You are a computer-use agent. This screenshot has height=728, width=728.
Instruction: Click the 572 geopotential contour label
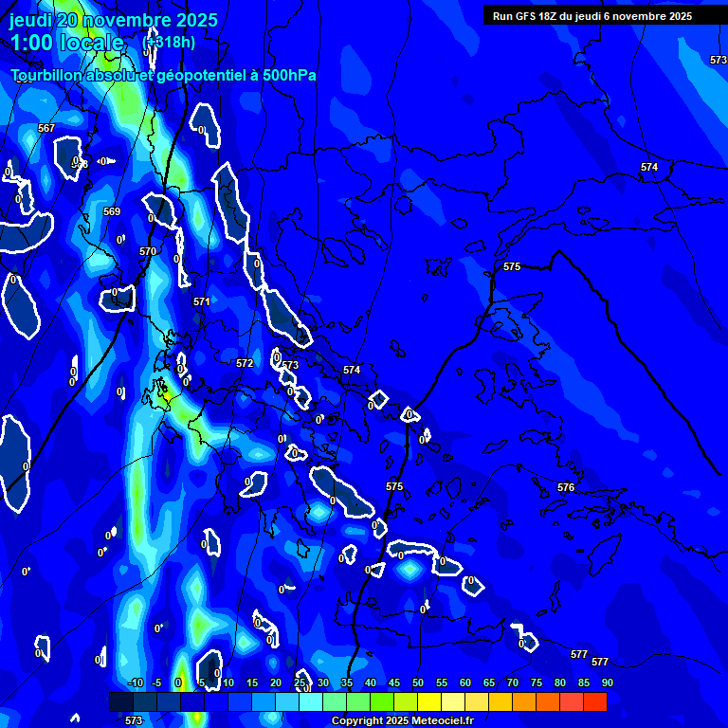[245, 363]
